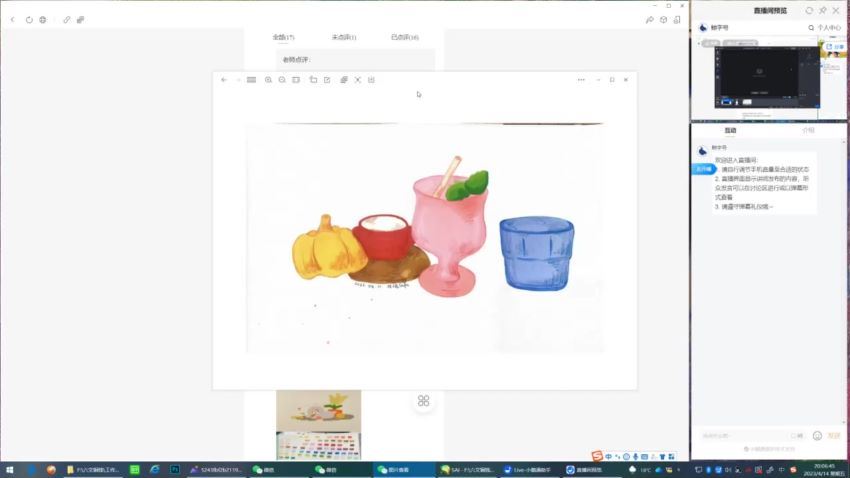850x478 pixels.
Task: Select the 介绍 tab in live panel
Action: point(808,131)
